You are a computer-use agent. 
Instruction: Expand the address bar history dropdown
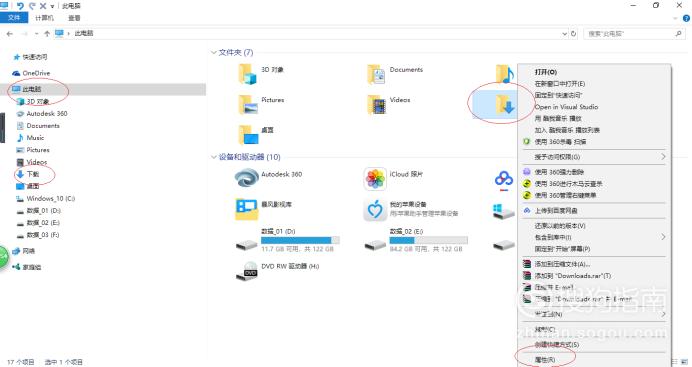pyautogui.click(x=564, y=34)
